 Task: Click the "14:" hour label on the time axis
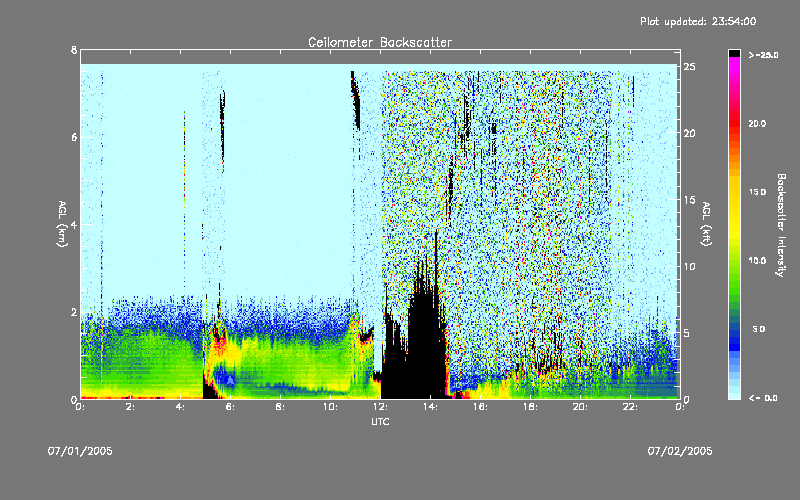[x=430, y=407]
